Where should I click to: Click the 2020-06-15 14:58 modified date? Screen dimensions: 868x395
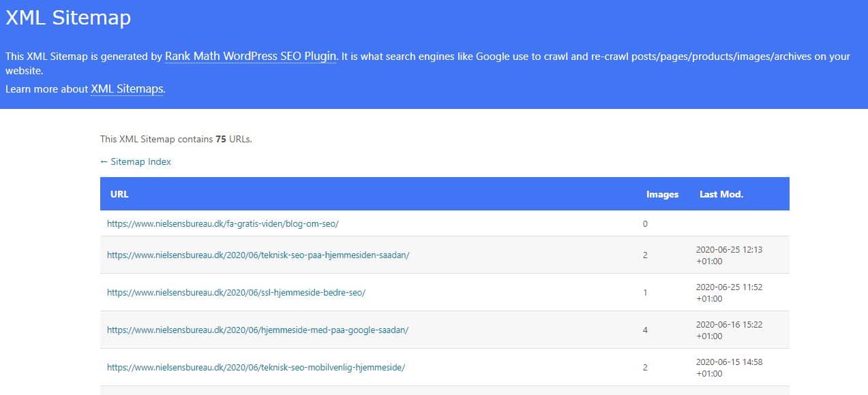pos(729,368)
